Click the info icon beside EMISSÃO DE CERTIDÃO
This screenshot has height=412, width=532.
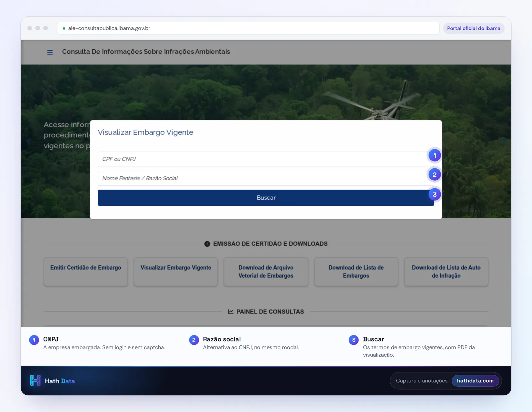click(x=207, y=244)
